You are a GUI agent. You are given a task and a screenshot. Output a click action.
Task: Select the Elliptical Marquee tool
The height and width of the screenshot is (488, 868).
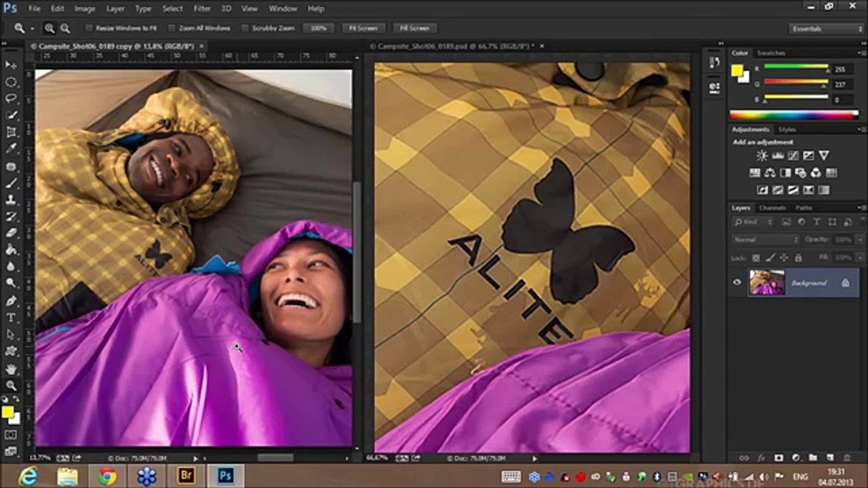pyautogui.click(x=11, y=82)
